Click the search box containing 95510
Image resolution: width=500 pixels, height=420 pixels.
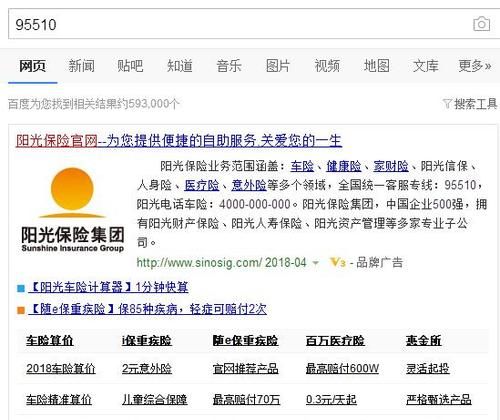pos(253,24)
